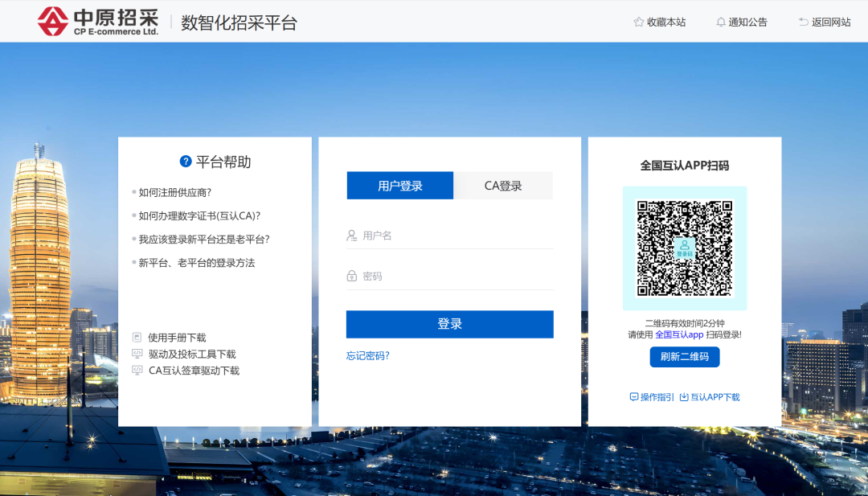Click 驱动及投标工具下载 link
This screenshot has width=868, height=496.
click(x=192, y=355)
